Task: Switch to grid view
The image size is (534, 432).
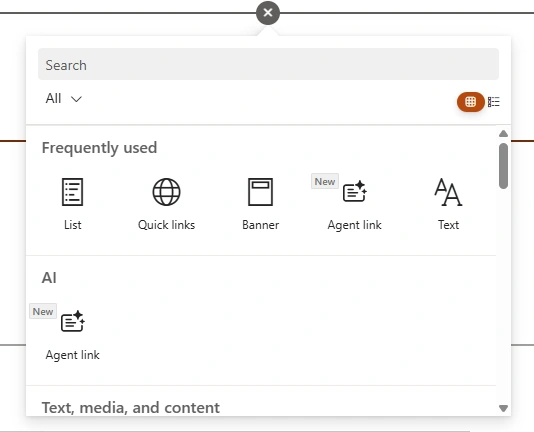Action: click(471, 102)
